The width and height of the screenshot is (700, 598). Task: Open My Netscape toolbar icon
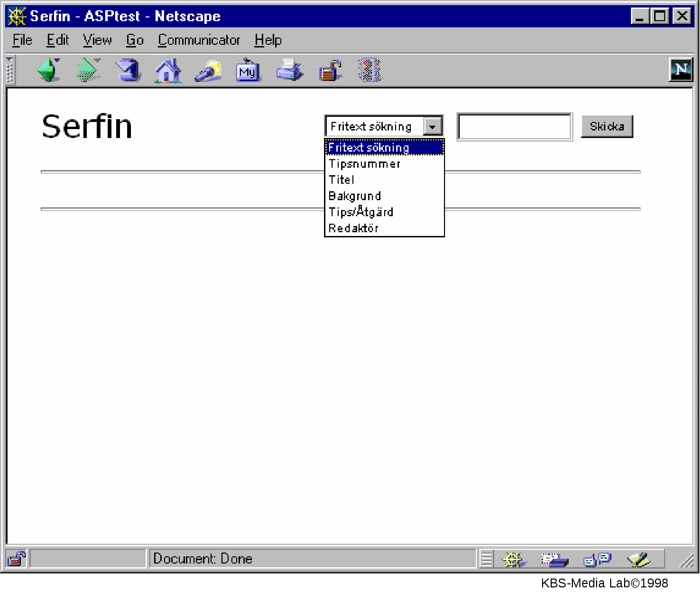pyautogui.click(x=248, y=70)
